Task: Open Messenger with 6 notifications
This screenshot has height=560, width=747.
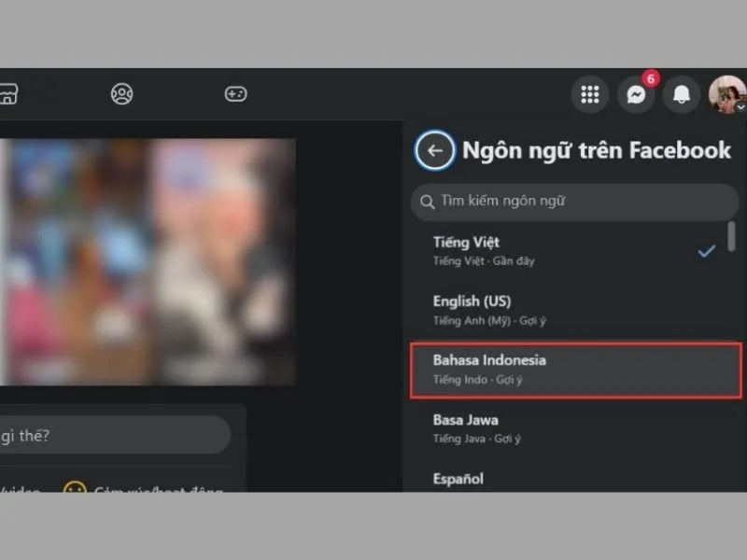Action: tap(636, 94)
